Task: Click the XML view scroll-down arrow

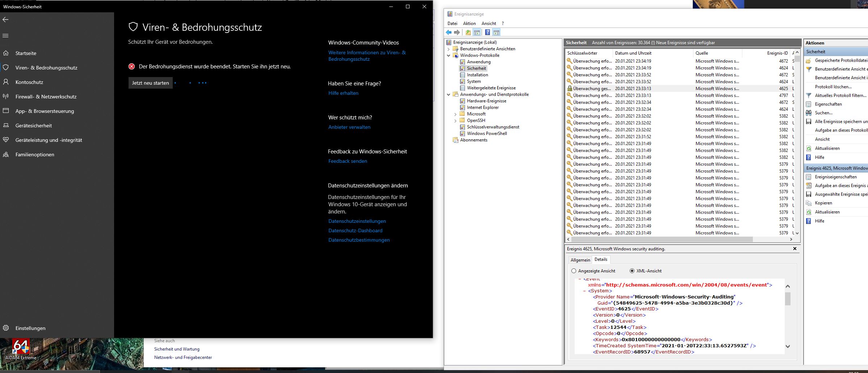Action: (788, 346)
